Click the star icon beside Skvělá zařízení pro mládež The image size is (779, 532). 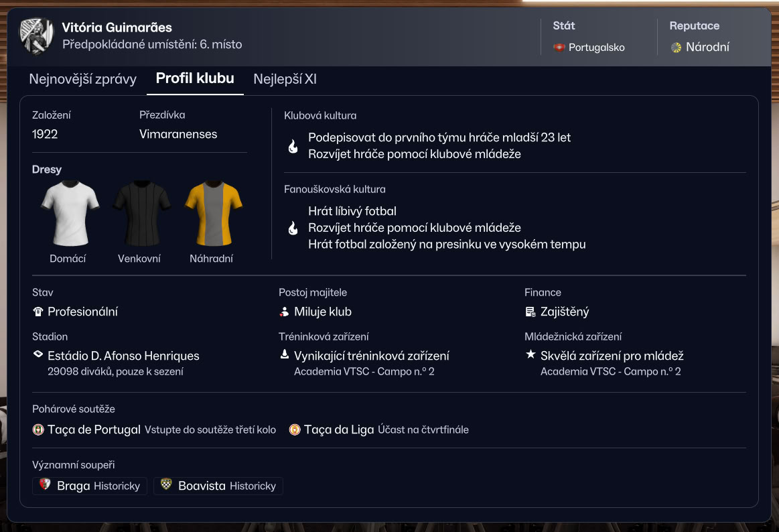pyautogui.click(x=530, y=354)
